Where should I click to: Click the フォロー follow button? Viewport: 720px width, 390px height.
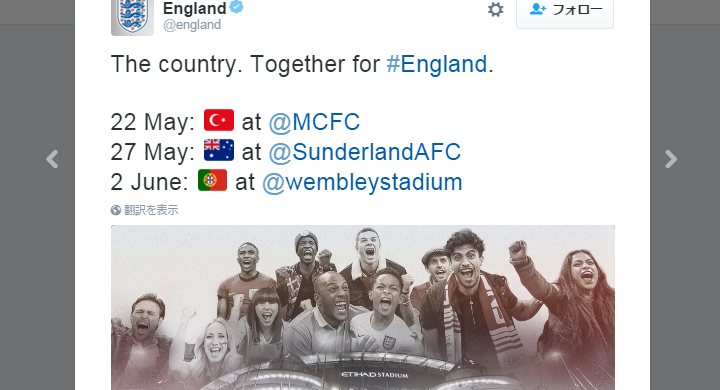[x=565, y=12]
